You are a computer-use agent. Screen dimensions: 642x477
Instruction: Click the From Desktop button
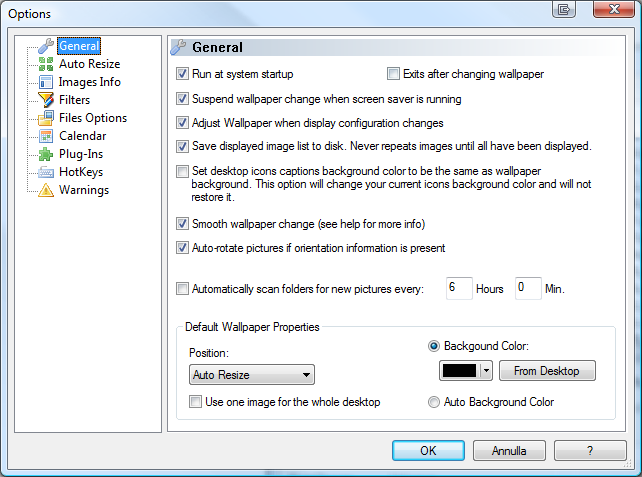[547, 371]
